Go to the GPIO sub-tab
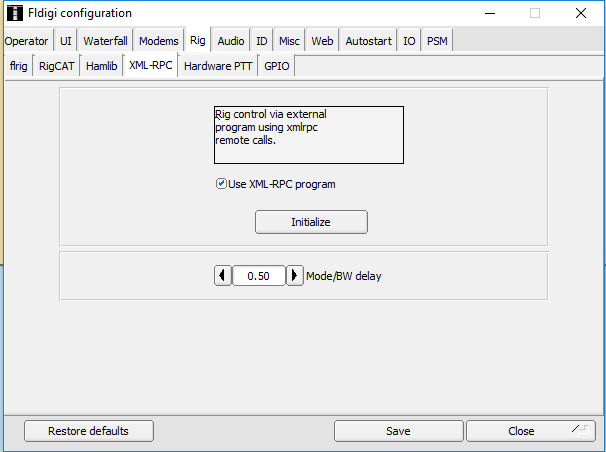 [277, 66]
